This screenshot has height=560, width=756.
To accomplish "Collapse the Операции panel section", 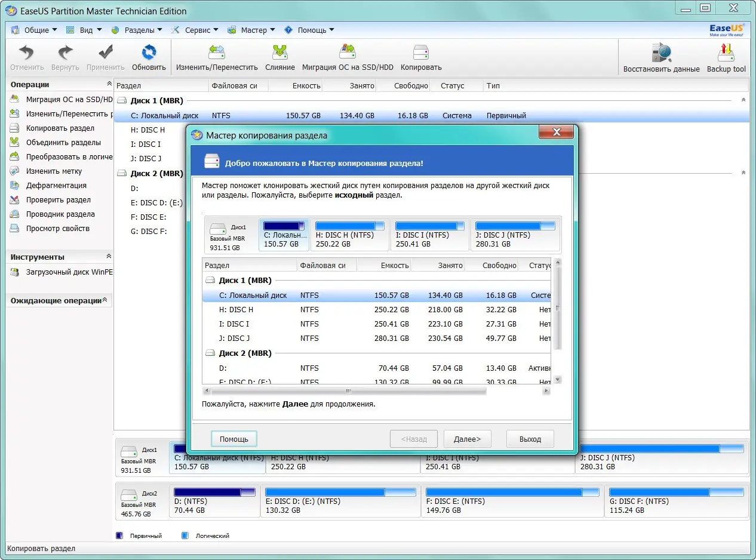I will (109, 84).
